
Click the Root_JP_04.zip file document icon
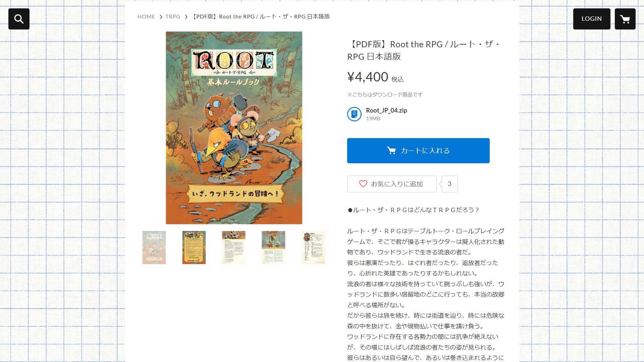coord(354,114)
